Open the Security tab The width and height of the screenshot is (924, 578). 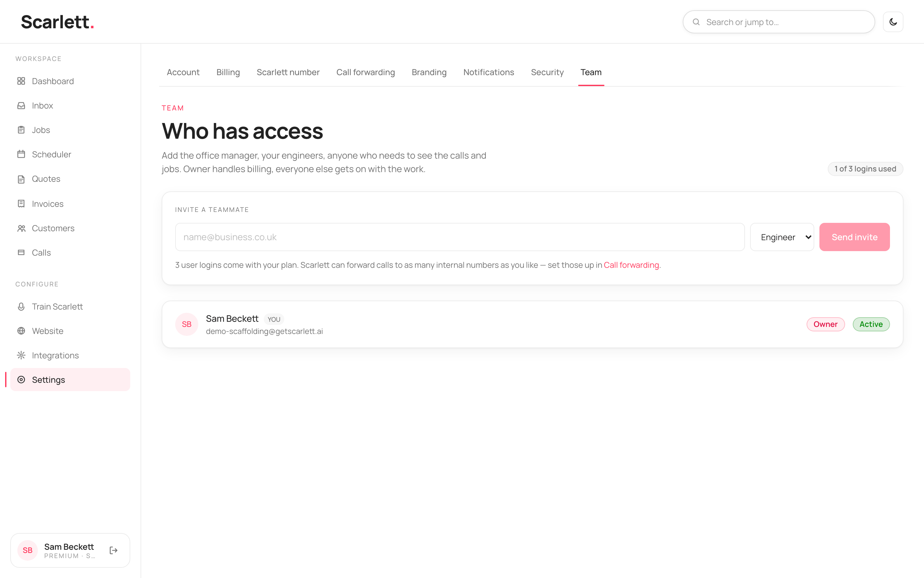tap(547, 72)
